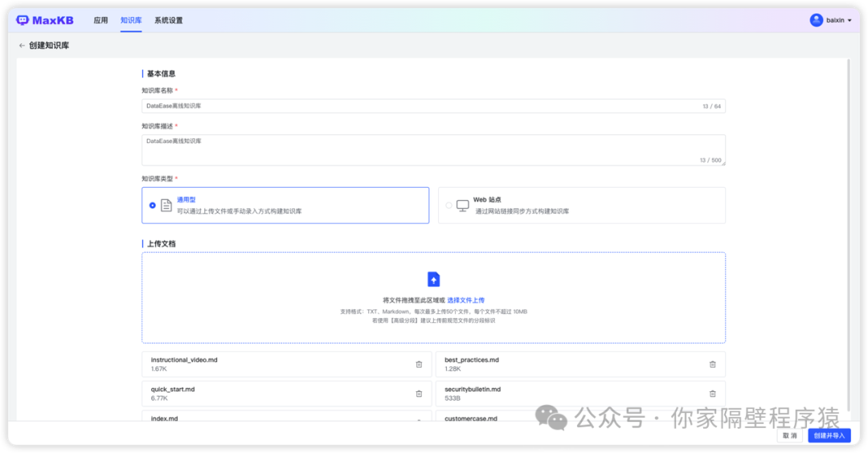
Task: Delete quick_start.md from the upload list
Action: [419, 394]
